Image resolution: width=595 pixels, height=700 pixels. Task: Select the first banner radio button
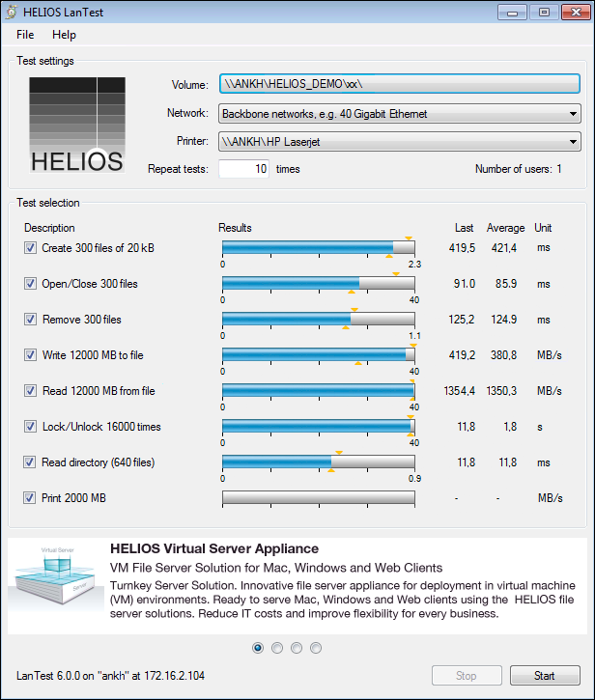258,648
